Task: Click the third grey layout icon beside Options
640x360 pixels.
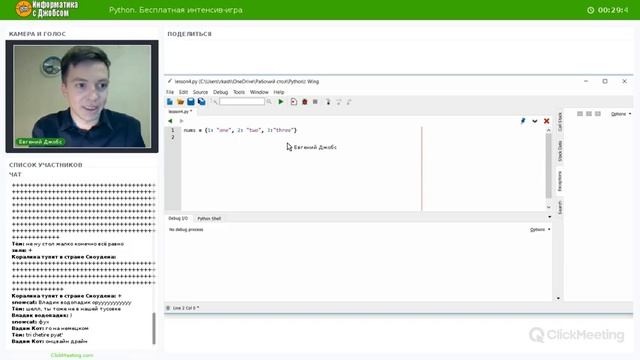Action: (x=598, y=113)
